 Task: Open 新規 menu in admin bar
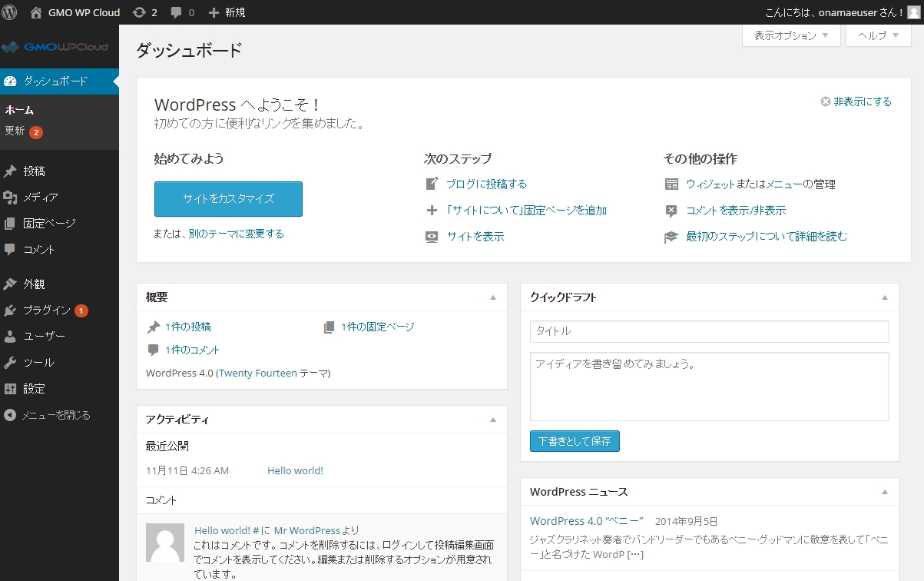(x=227, y=12)
